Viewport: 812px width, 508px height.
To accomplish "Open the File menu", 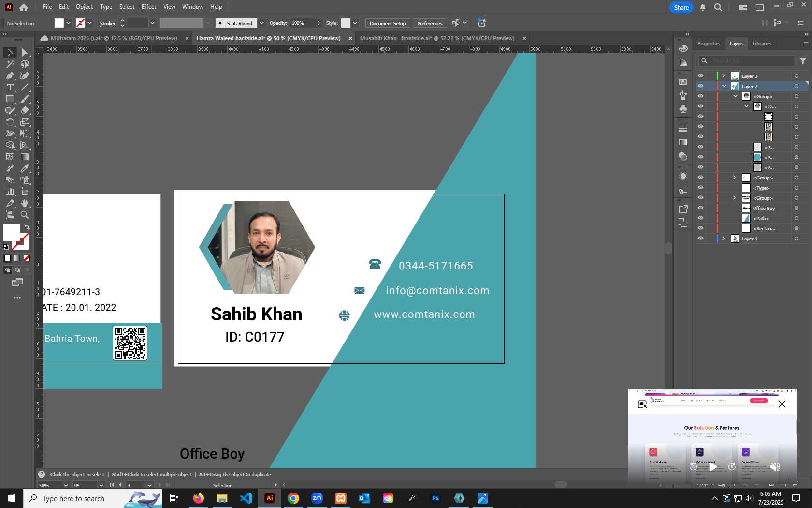I will tap(47, 7).
